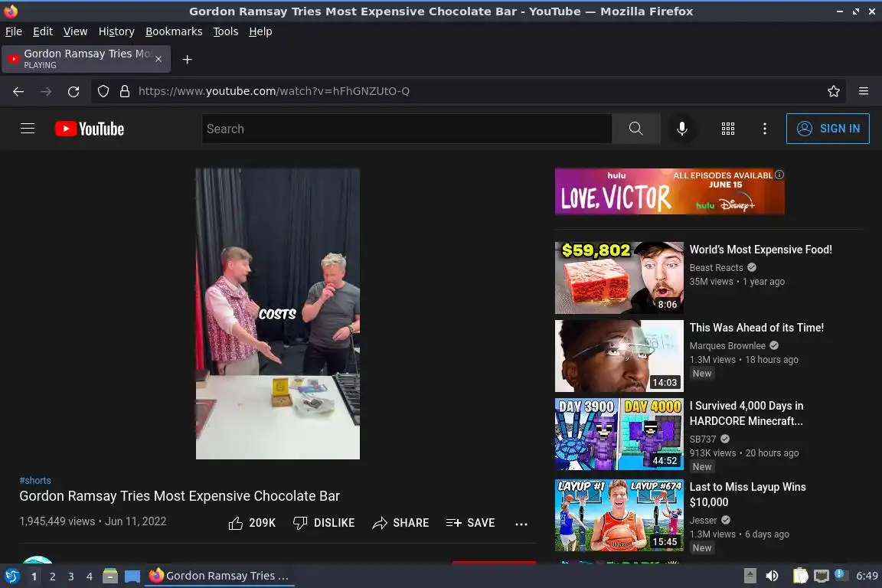This screenshot has height=588, width=882.
Task: Open the Edit menu
Action: click(43, 31)
